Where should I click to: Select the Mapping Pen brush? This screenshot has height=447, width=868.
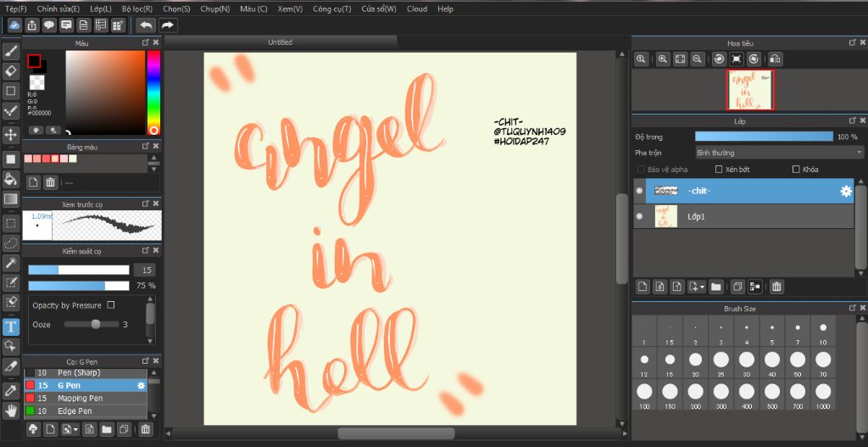86,399
